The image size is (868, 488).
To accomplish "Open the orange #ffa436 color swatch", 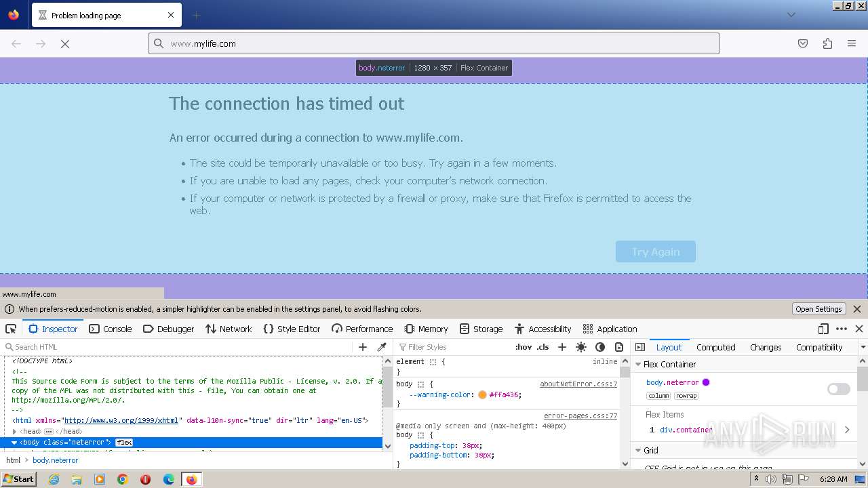I will pyautogui.click(x=482, y=394).
